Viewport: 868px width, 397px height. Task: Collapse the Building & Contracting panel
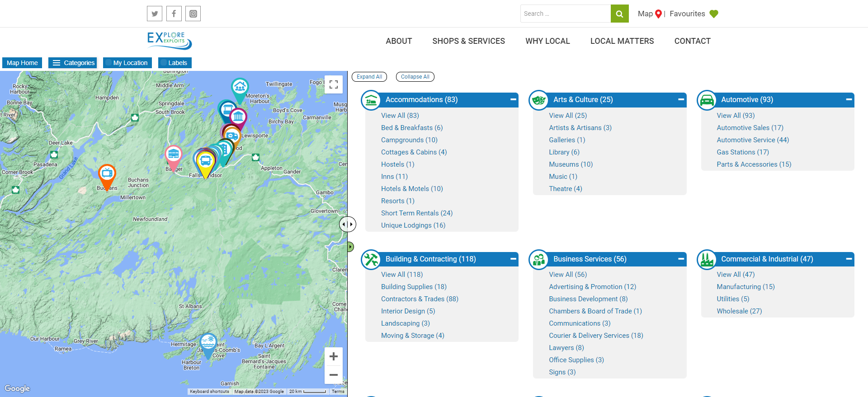[x=513, y=259]
